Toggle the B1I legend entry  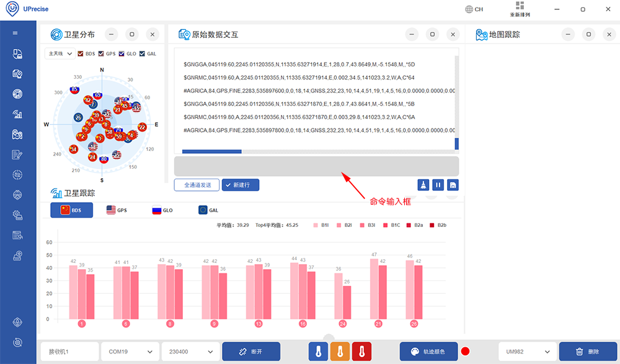(321, 225)
